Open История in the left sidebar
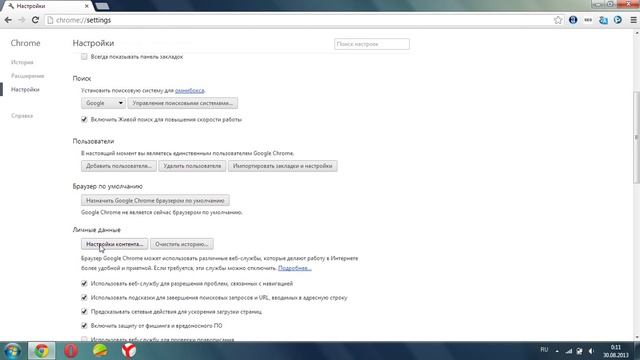 point(22,62)
